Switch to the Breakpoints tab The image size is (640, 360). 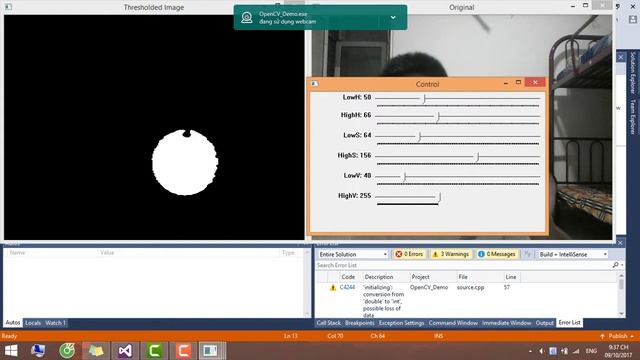360,323
